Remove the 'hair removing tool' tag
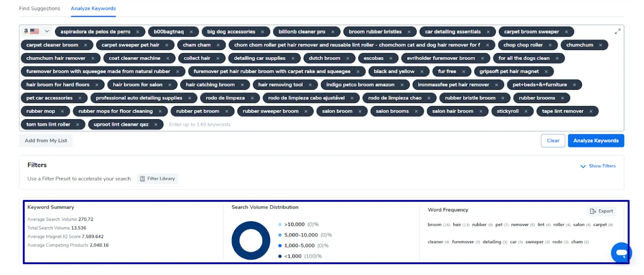Screen dimensions: 644x275 point(310,85)
